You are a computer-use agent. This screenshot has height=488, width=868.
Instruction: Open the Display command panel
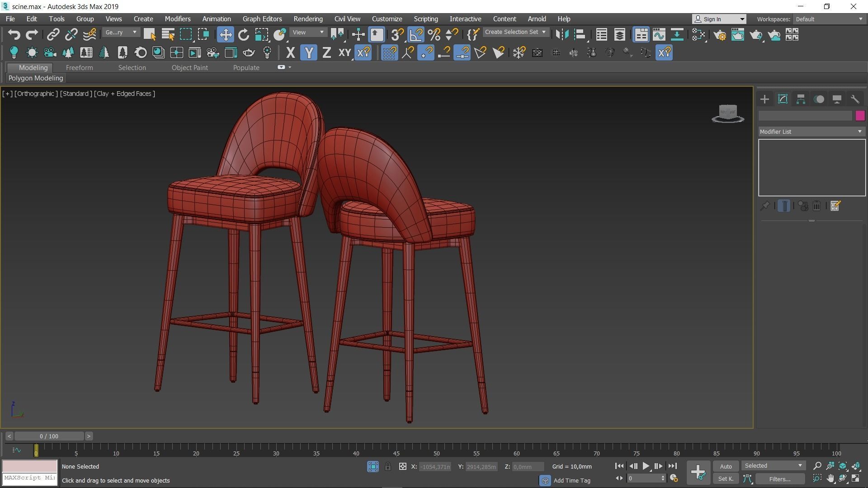(x=837, y=99)
